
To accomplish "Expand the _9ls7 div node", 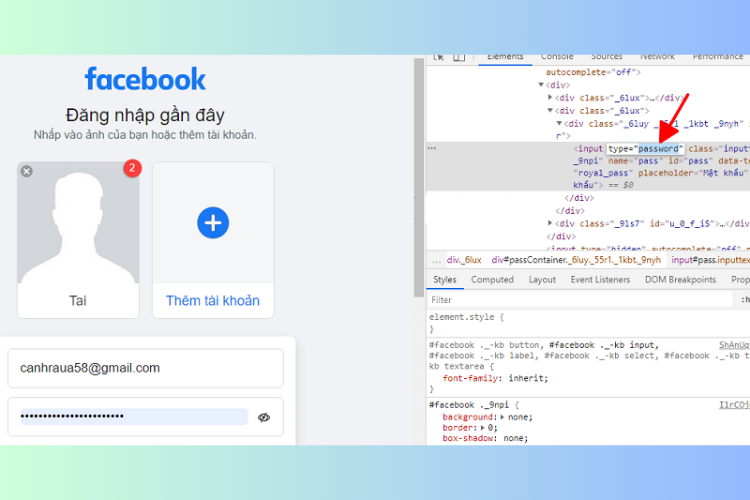I will (550, 223).
